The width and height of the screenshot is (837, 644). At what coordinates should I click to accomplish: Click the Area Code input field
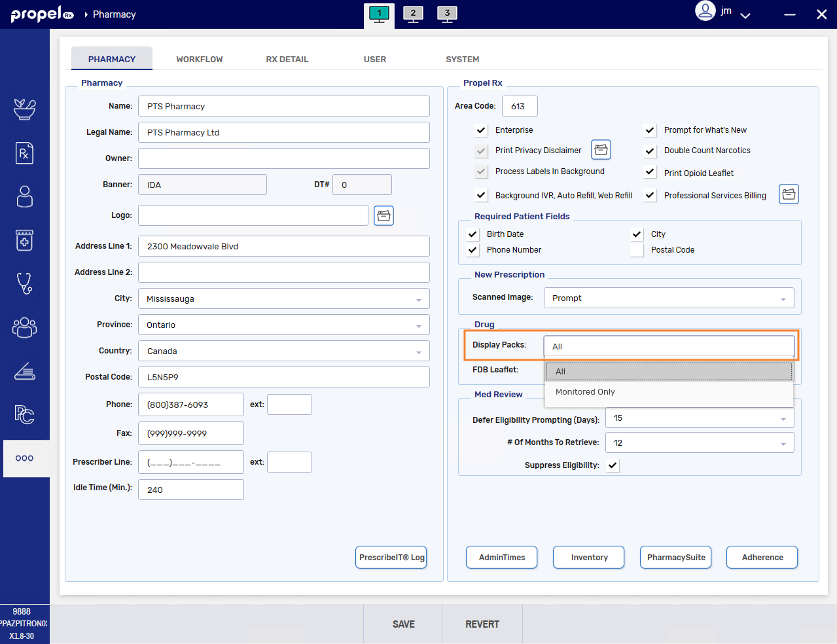click(520, 106)
